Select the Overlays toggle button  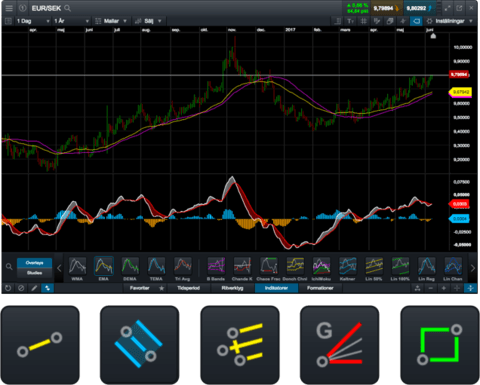point(34,263)
